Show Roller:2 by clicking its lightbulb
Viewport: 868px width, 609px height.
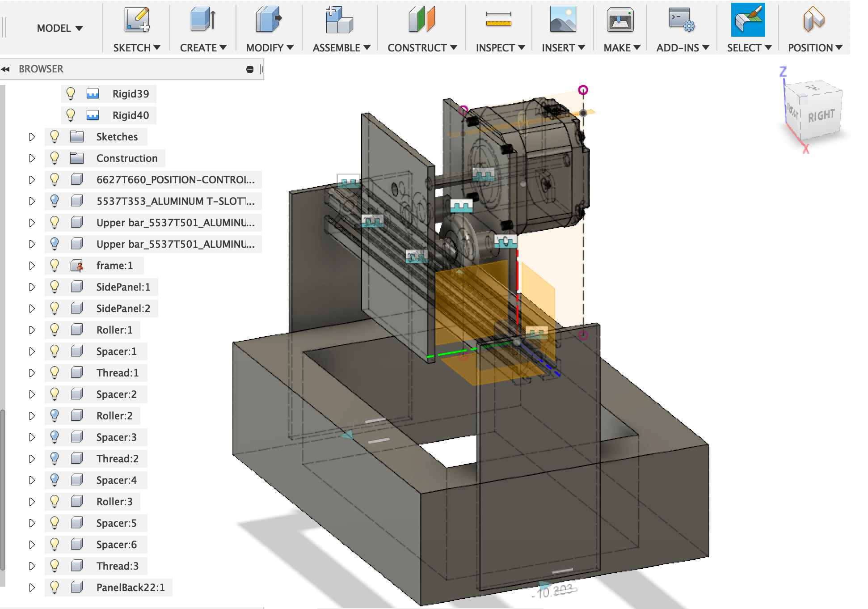[55, 415]
